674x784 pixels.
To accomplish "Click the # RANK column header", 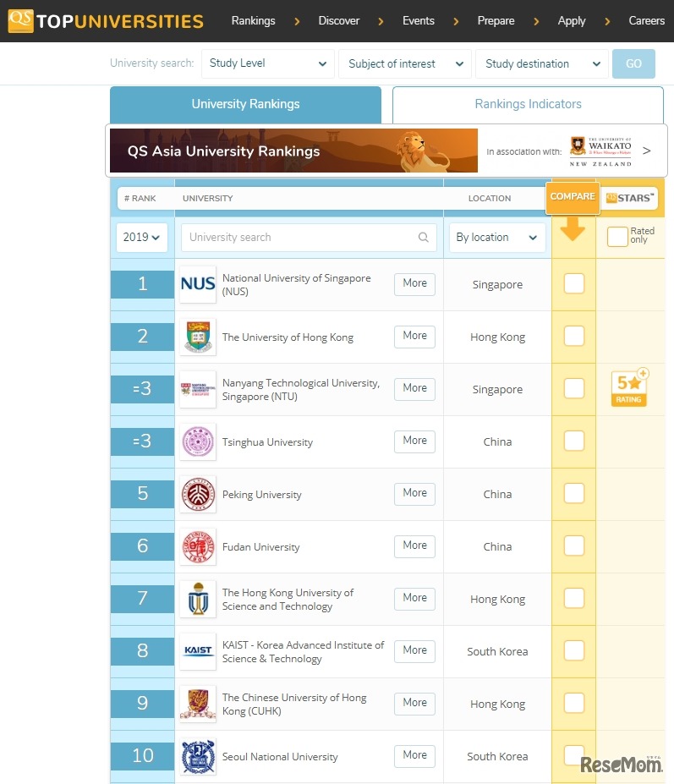I will pyautogui.click(x=140, y=199).
